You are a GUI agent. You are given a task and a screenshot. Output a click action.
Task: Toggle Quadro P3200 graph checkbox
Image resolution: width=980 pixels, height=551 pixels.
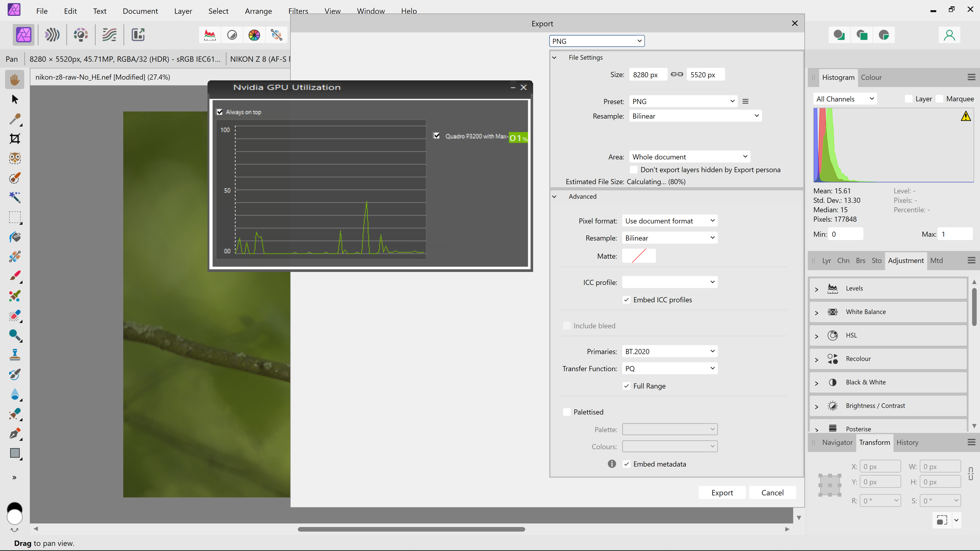coord(437,136)
